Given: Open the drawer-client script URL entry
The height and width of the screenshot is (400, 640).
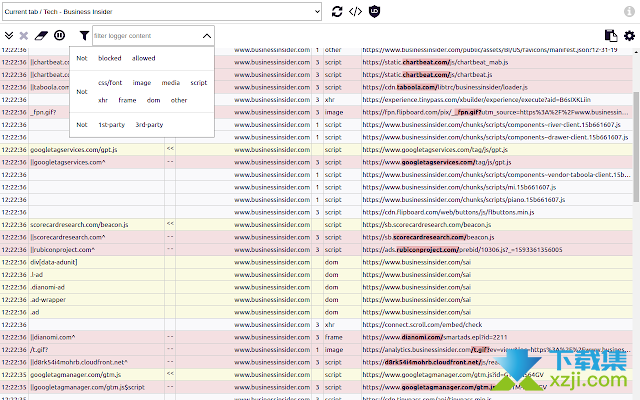Looking at the screenshot, I should click(x=496, y=138).
